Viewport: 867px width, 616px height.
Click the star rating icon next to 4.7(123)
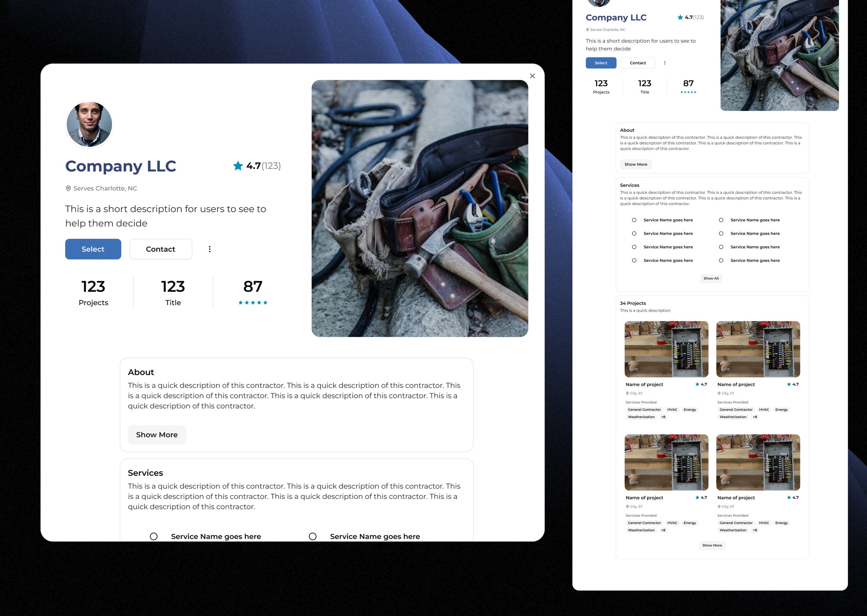click(x=238, y=166)
